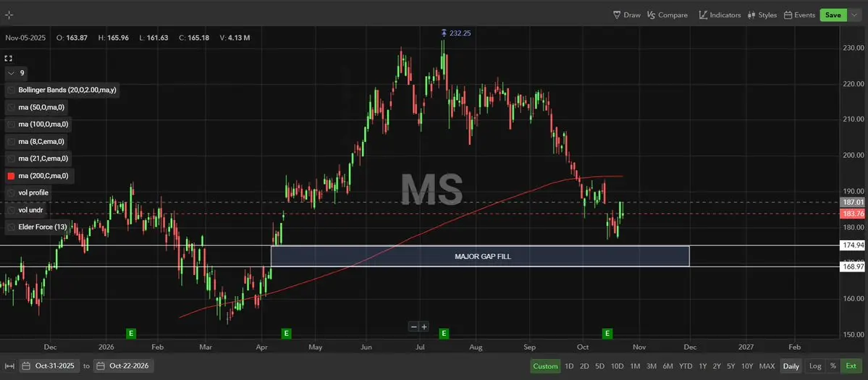
Task: Toggle the percent scale button
Action: click(833, 366)
